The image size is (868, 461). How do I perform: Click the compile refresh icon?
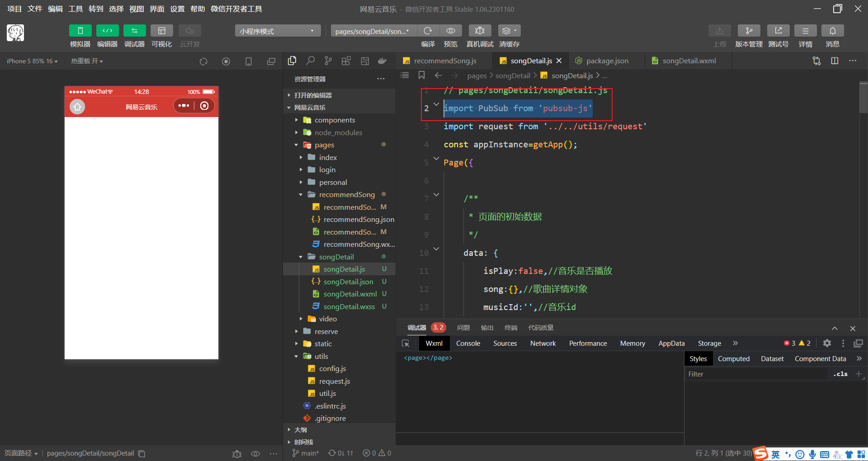[428, 31]
